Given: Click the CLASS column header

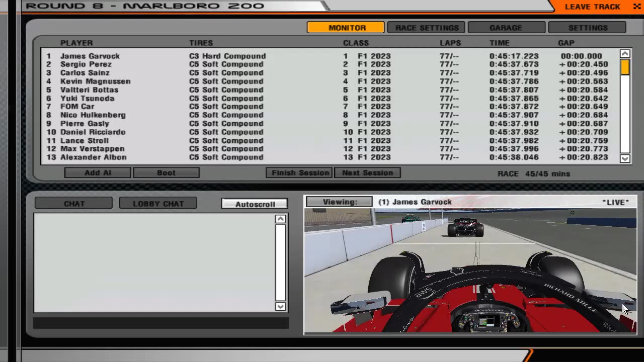Looking at the screenshot, I should pyautogui.click(x=356, y=43).
